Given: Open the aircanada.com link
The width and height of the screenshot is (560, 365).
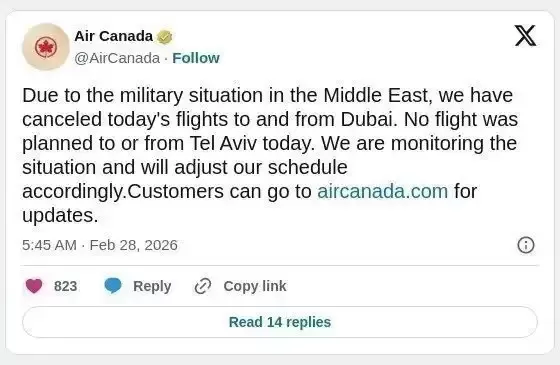Looking at the screenshot, I should click(382, 191).
